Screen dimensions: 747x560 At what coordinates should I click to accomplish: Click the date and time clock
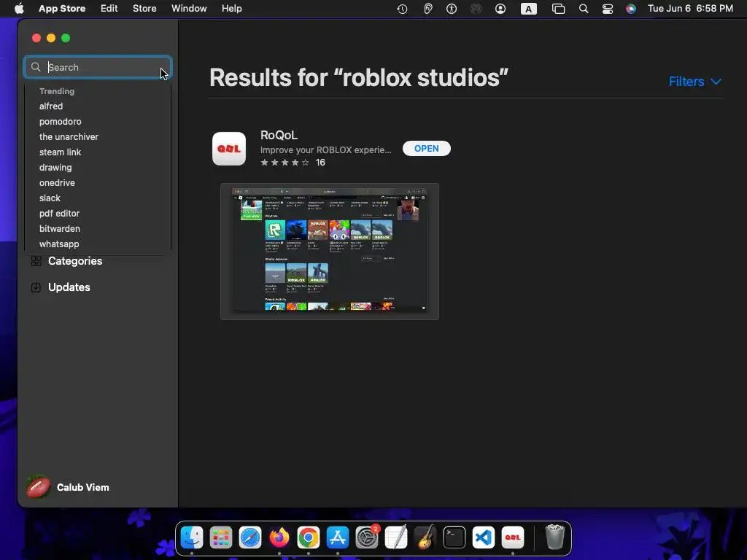coord(690,9)
